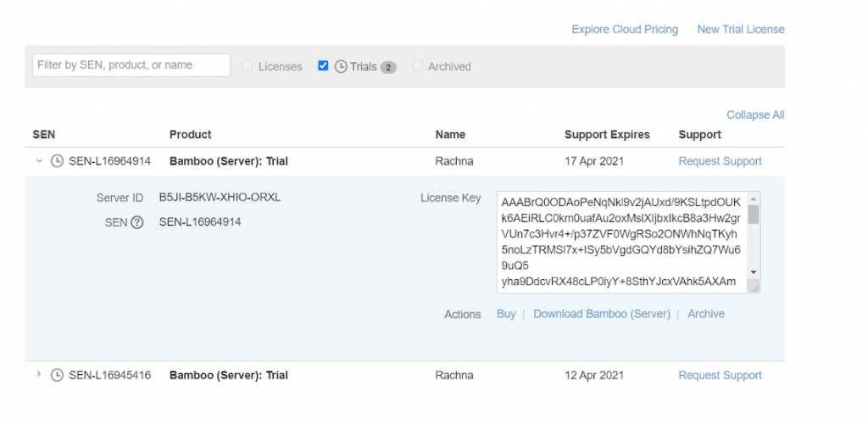Request Support for the 17 Apr 2021 license
The width and height of the screenshot is (868, 425).
720,161
